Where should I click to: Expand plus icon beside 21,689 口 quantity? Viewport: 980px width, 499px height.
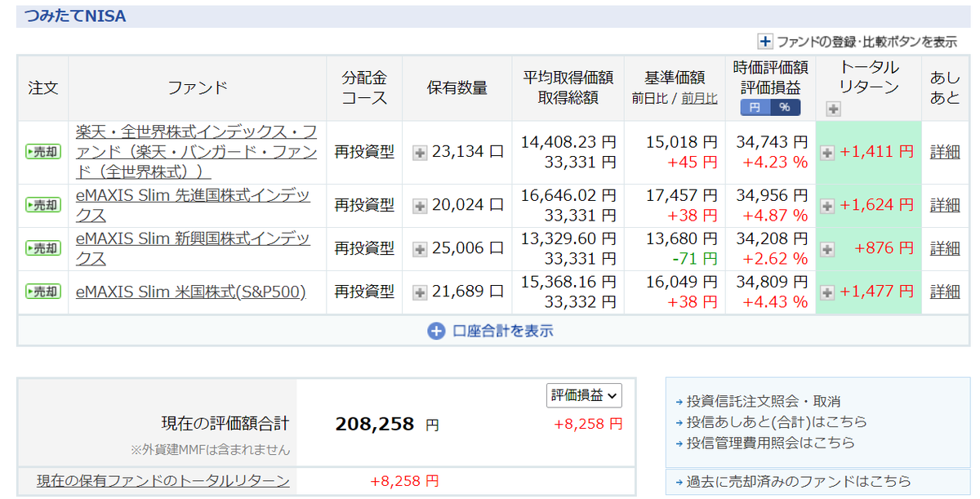click(x=420, y=292)
